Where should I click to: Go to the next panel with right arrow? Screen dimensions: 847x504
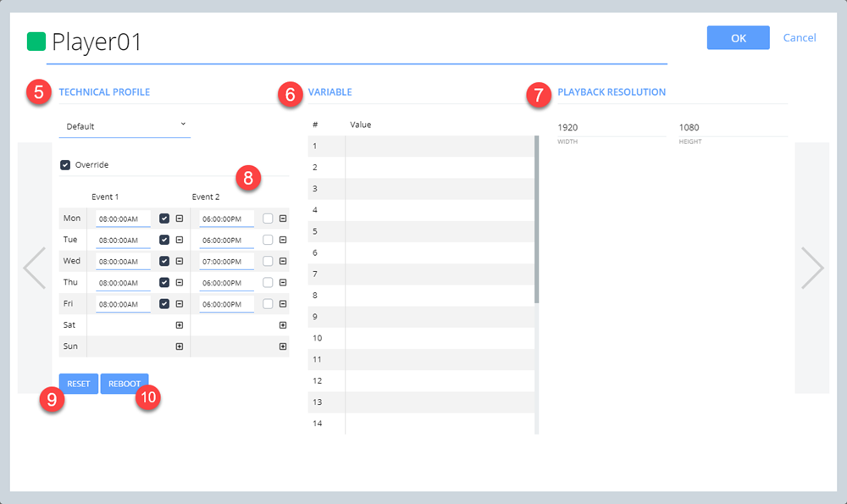811,269
